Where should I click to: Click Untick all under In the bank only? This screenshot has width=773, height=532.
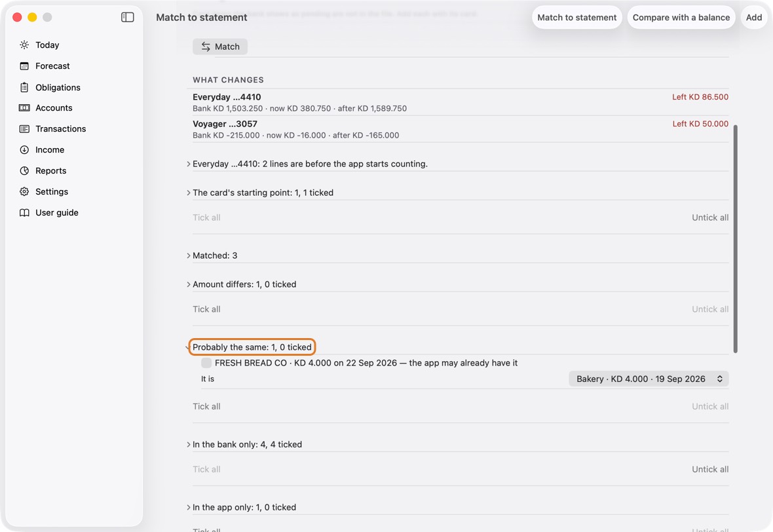(x=710, y=469)
